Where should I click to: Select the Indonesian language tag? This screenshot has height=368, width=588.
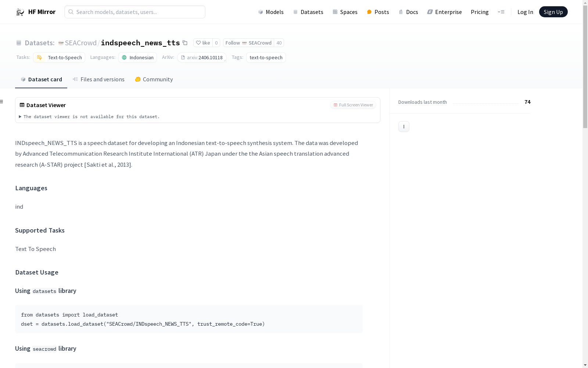(x=138, y=57)
